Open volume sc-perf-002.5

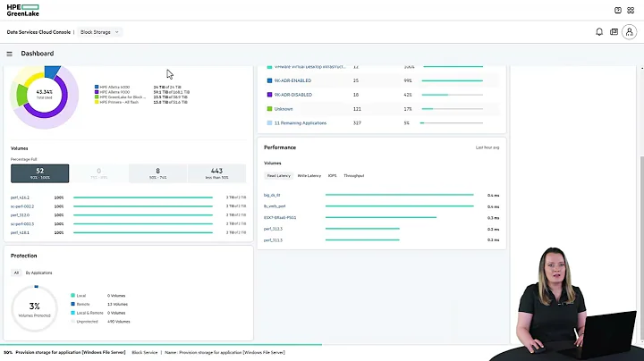22,224
